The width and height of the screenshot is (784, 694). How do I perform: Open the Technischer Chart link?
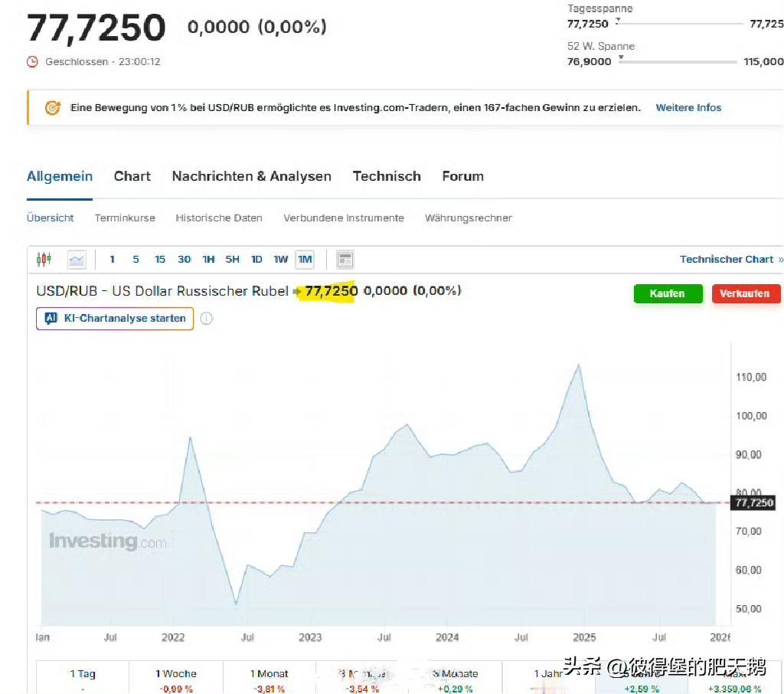(731, 259)
